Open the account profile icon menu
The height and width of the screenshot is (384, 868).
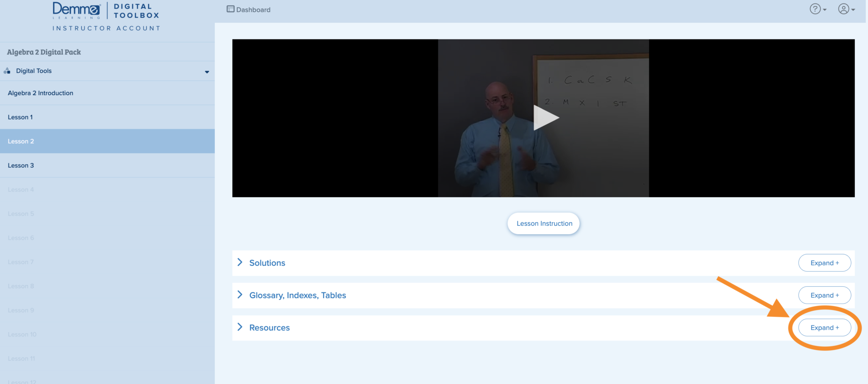(843, 9)
